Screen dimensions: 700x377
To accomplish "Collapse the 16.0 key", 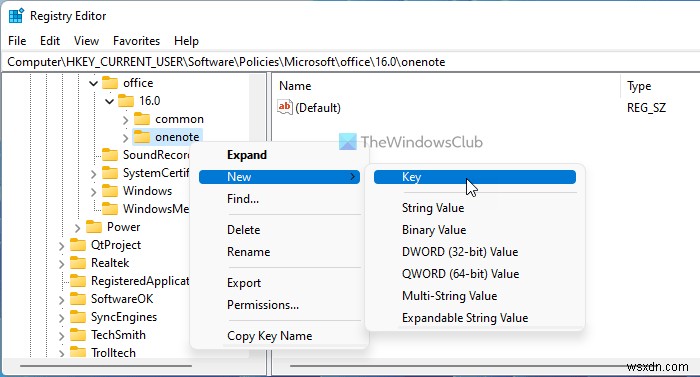I will 109,101.
